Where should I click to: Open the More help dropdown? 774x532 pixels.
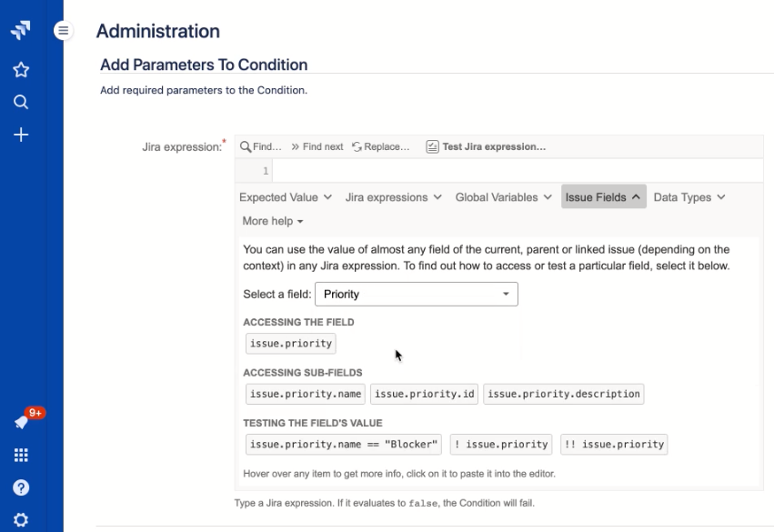pos(273,221)
